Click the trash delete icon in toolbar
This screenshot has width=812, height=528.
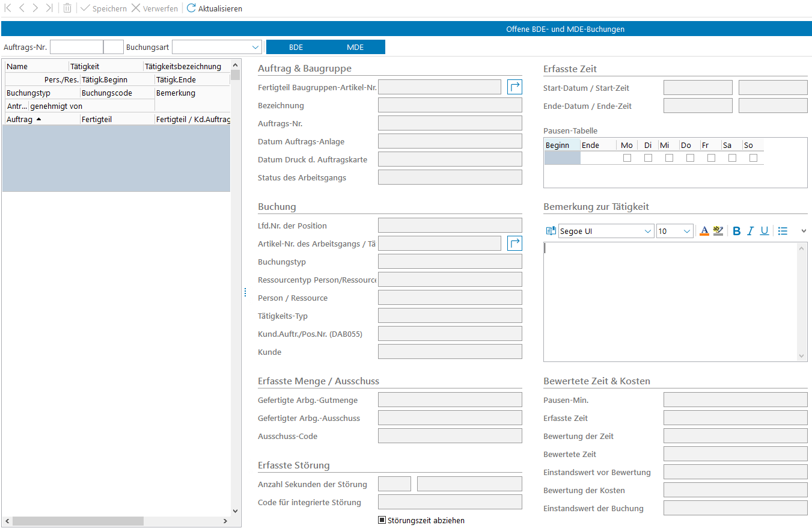tap(67, 8)
